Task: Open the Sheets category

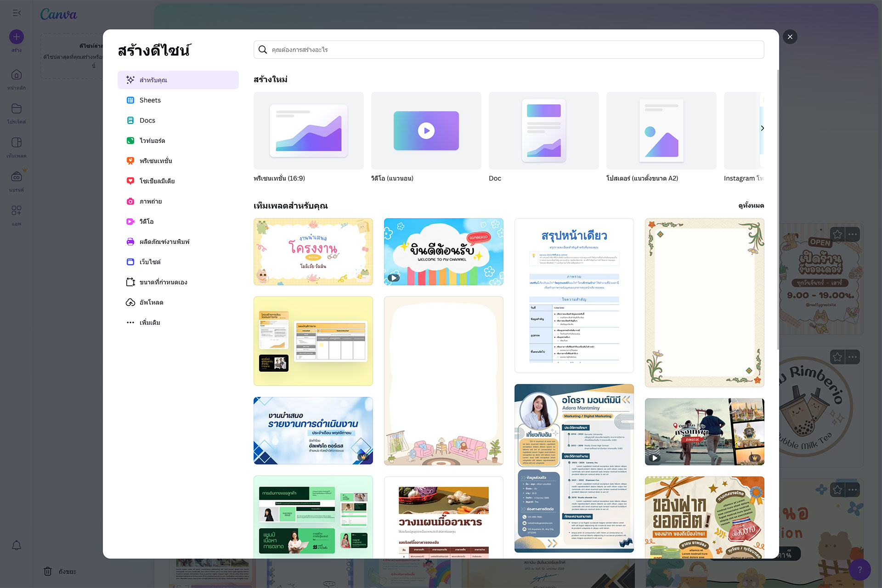Action: coord(150,100)
